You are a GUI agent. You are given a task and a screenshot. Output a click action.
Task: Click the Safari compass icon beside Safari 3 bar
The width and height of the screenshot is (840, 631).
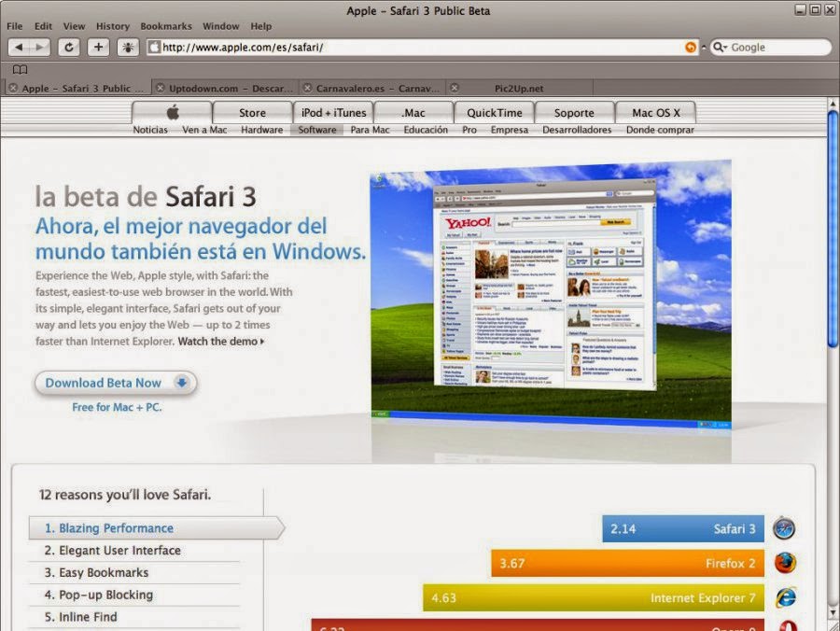(784, 528)
